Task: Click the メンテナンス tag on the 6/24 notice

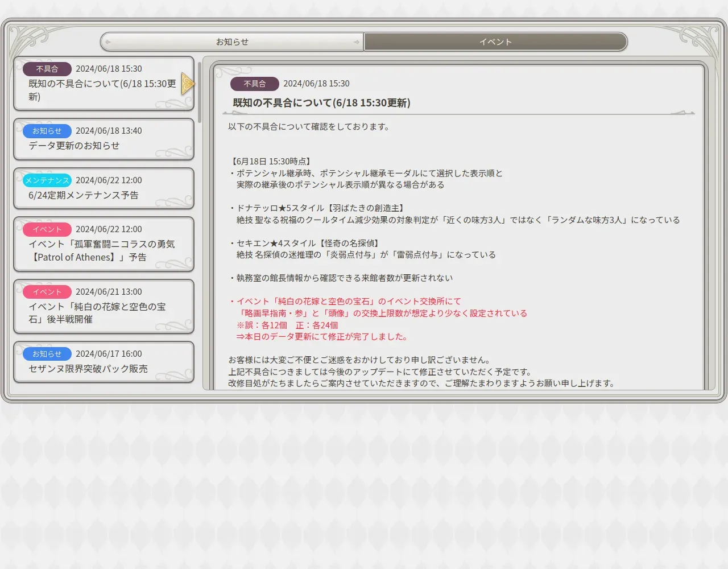Action: pyautogui.click(x=47, y=180)
